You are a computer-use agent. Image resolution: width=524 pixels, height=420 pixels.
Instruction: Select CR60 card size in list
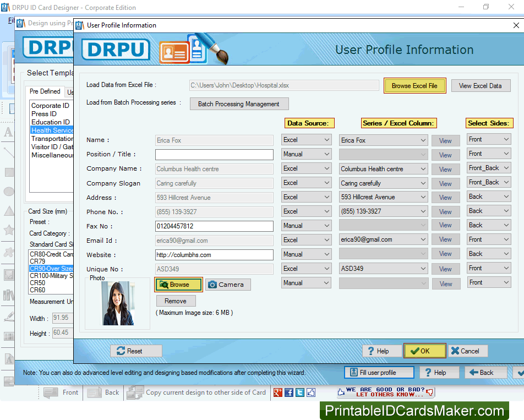click(x=37, y=290)
